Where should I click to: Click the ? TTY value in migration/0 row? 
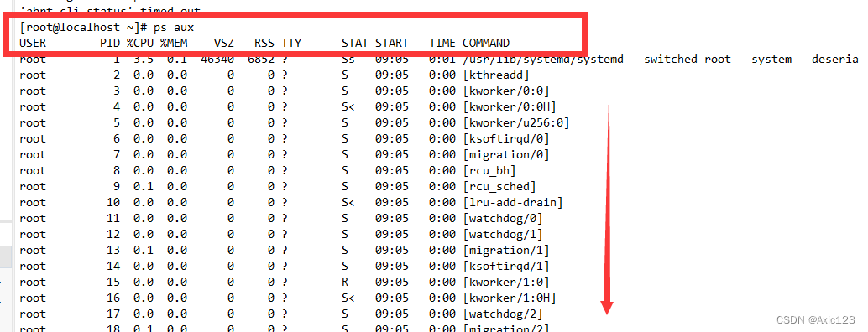(x=285, y=154)
